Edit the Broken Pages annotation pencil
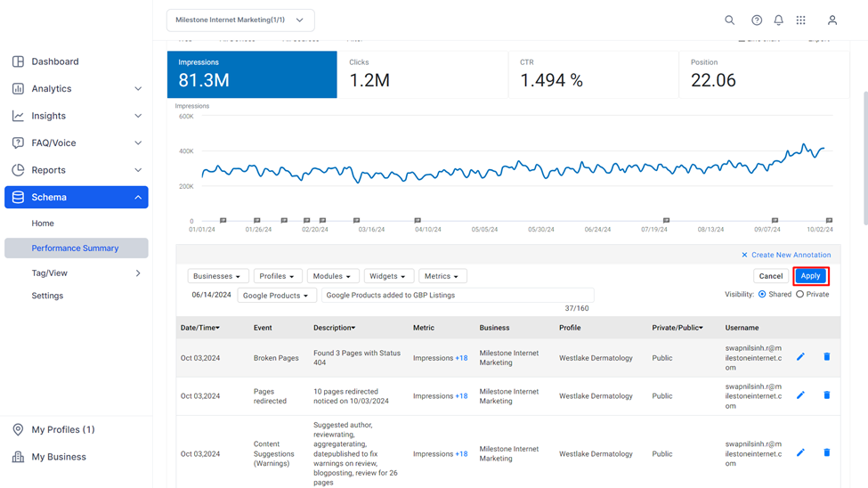The image size is (868, 488). [800, 357]
